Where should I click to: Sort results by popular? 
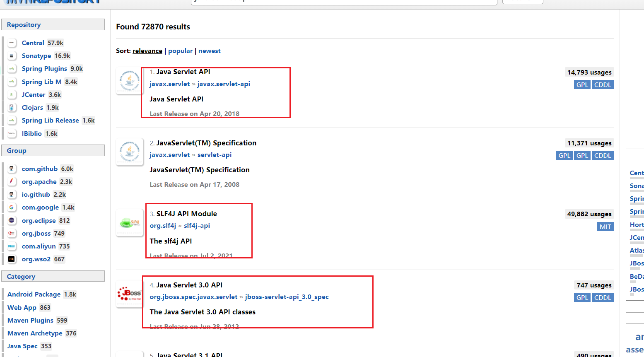coord(180,51)
